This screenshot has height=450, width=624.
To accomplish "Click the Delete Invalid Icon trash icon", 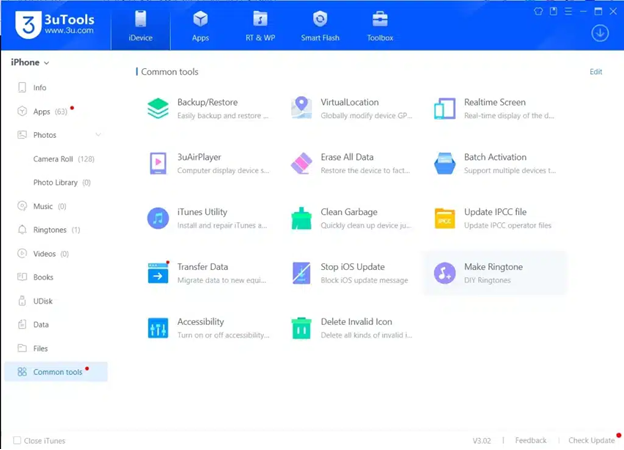I will [x=301, y=328].
